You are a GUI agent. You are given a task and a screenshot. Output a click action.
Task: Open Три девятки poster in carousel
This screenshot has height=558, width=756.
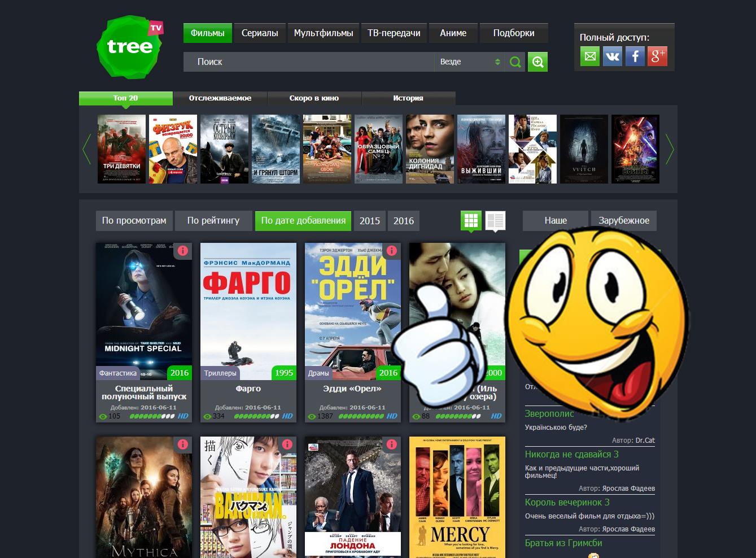point(121,149)
